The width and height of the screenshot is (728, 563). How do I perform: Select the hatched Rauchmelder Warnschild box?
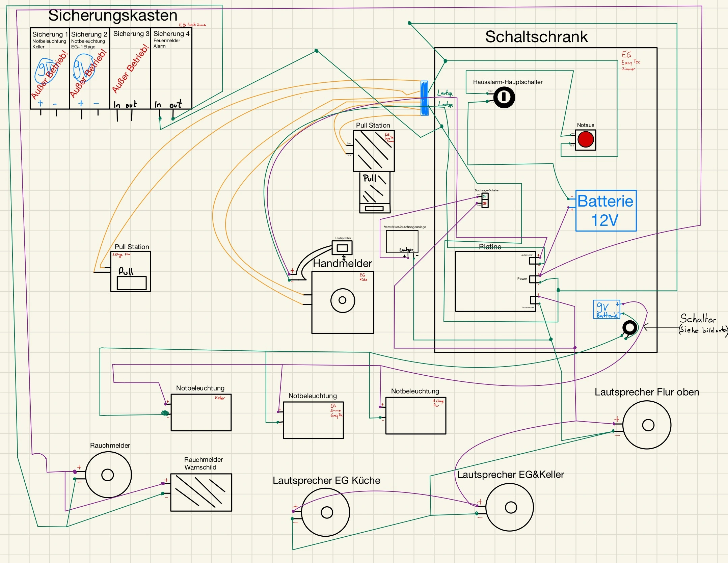201,492
